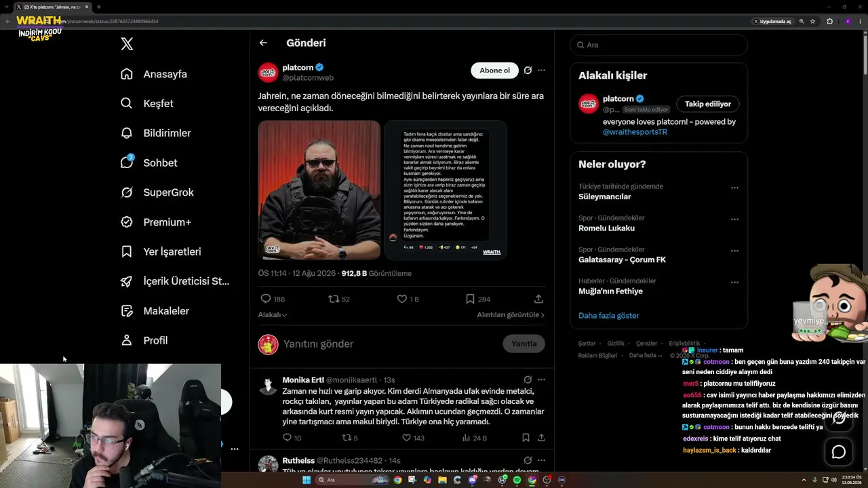This screenshot has width=868, height=488.
Task: Click Daha fazla göster link
Action: coord(608,316)
